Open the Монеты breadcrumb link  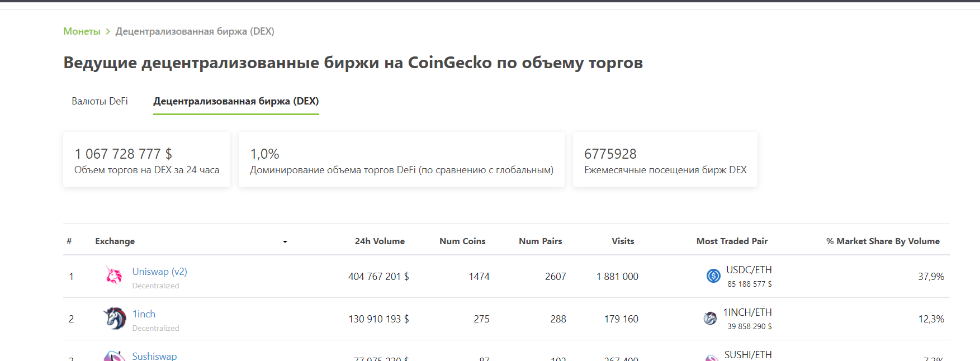coord(82,31)
